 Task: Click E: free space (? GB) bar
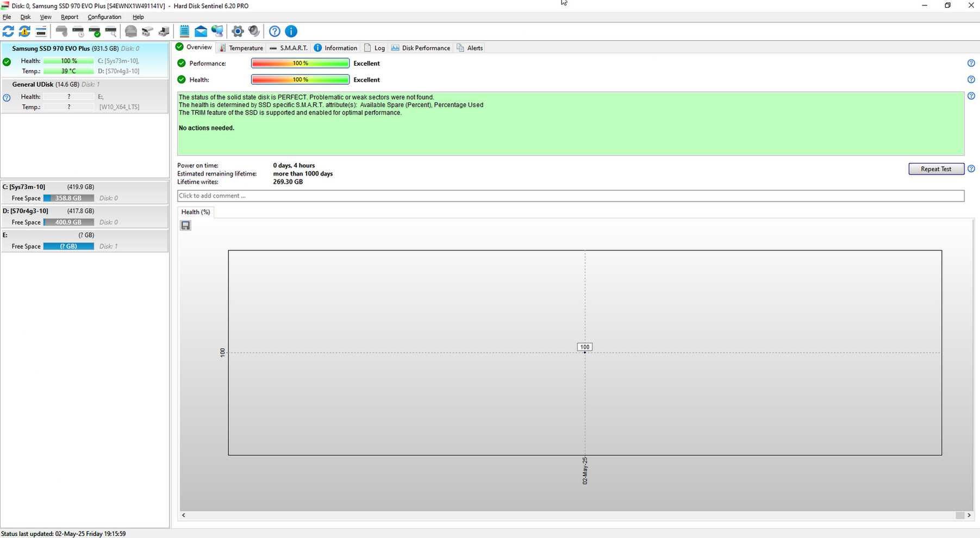(x=68, y=246)
